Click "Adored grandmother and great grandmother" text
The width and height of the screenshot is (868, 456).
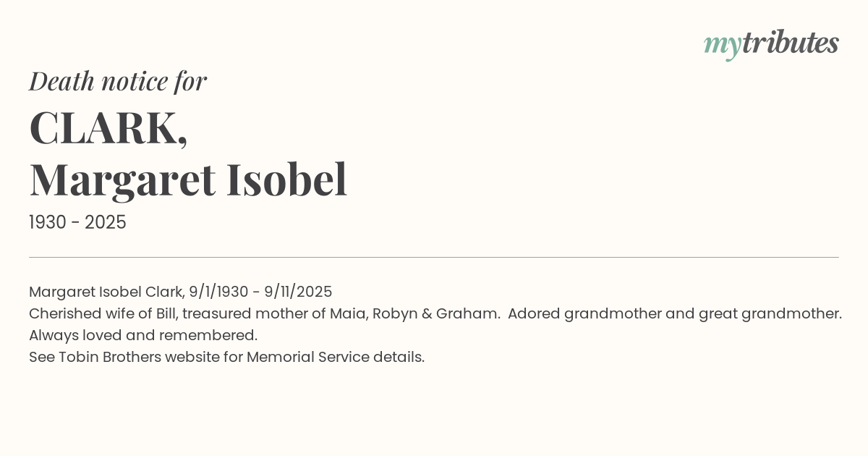coord(674,313)
